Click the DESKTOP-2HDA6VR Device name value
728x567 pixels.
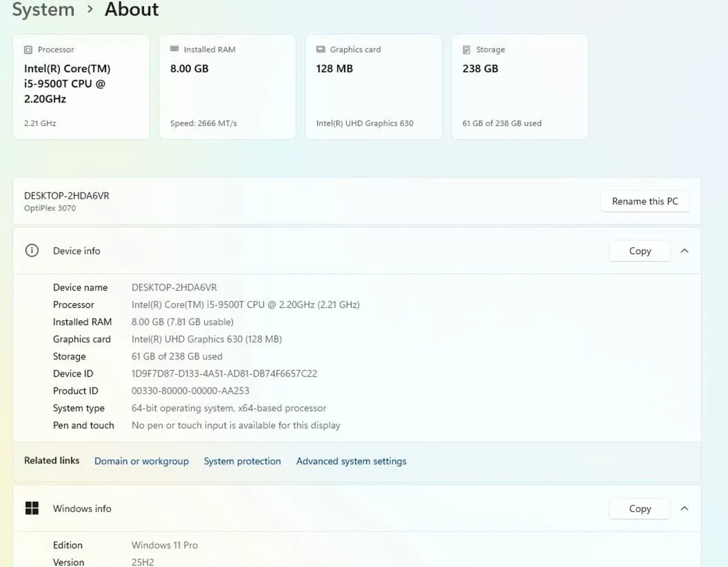point(174,287)
